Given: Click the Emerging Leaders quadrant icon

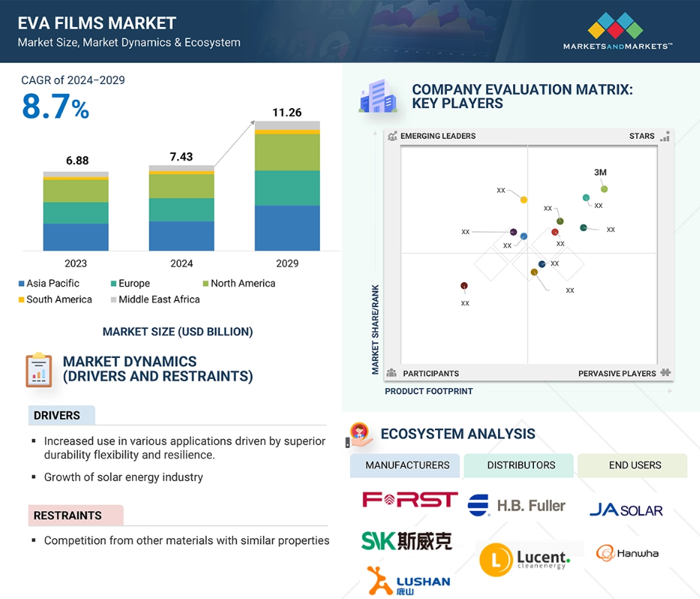Looking at the screenshot, I should point(392,136).
